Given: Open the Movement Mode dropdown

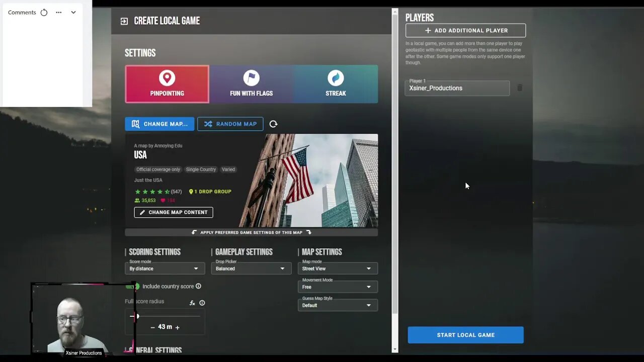Looking at the screenshot, I should [338, 287].
